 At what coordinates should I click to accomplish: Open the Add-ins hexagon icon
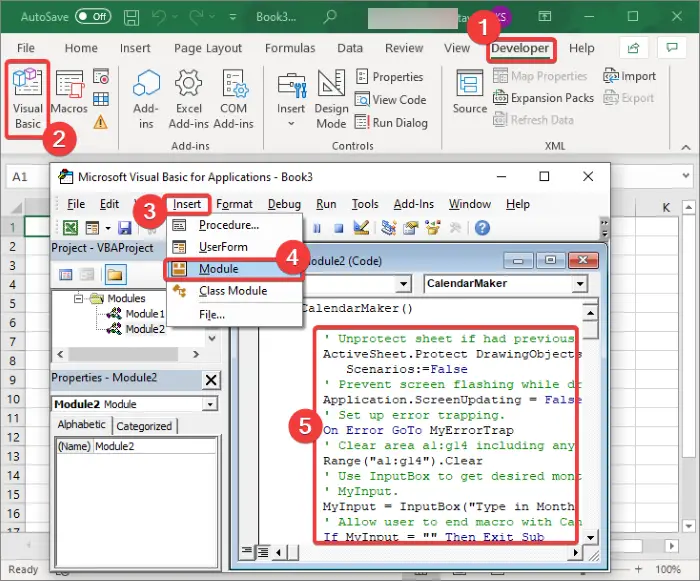(146, 99)
